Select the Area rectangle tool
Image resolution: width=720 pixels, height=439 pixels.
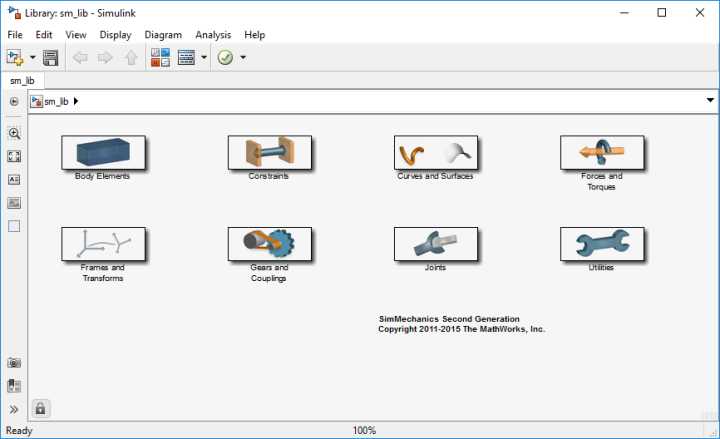(x=14, y=226)
